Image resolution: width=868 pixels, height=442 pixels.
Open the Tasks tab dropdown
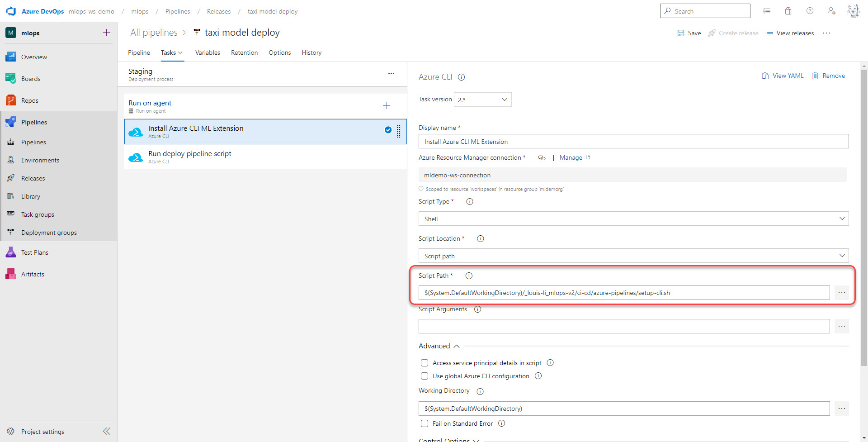coord(172,52)
